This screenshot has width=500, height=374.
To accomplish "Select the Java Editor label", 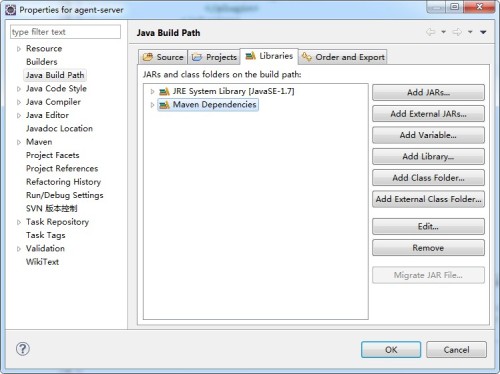I will click(47, 115).
